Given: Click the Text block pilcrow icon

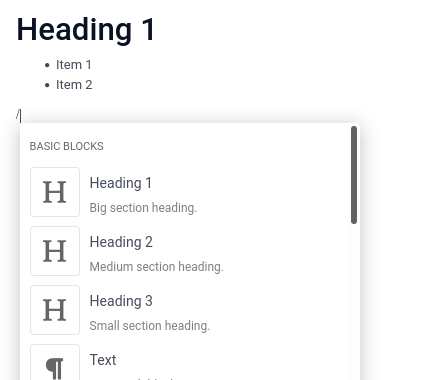Looking at the screenshot, I should coord(55,363).
